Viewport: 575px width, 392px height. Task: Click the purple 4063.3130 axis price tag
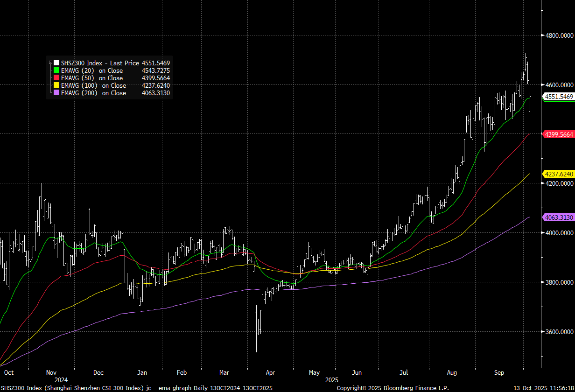[559, 217]
